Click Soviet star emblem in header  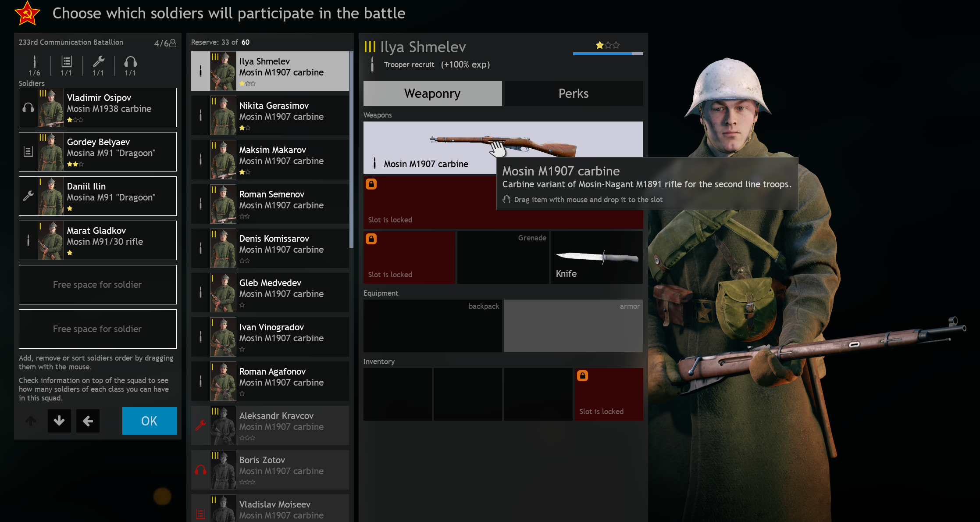27,13
